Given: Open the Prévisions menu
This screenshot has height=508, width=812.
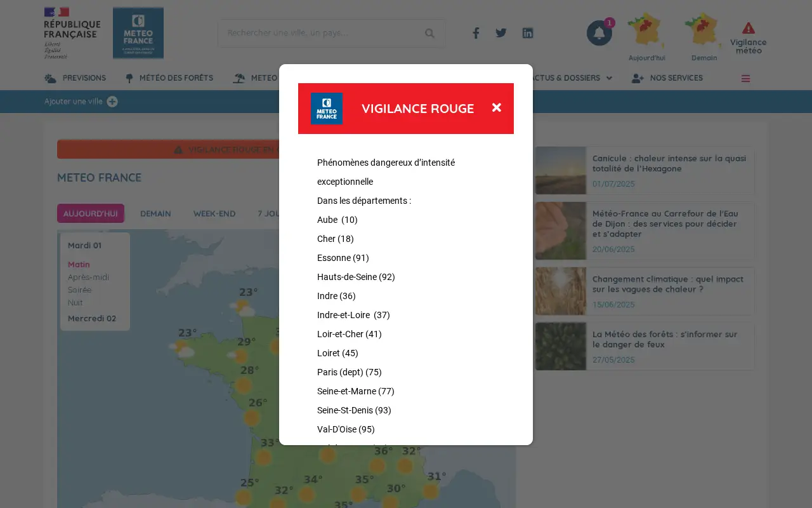Looking at the screenshot, I should pyautogui.click(x=75, y=78).
